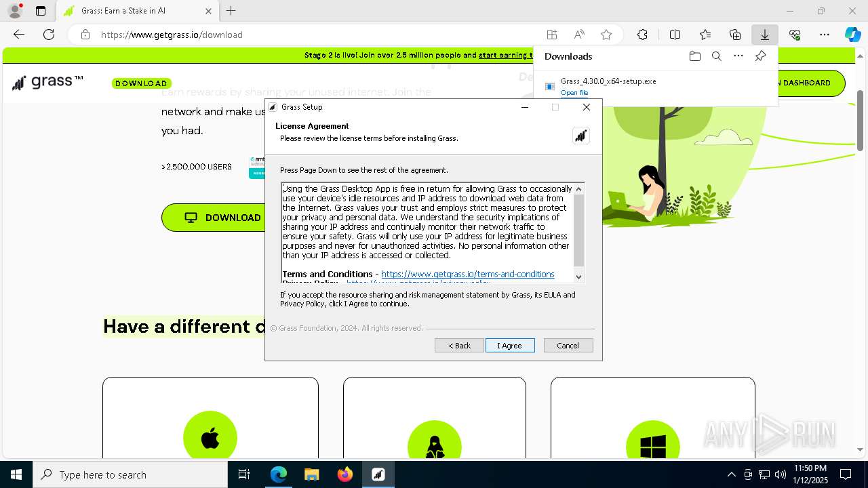This screenshot has width=868, height=488.
Task: Click the Back button in Grass Setup
Action: [459, 346]
